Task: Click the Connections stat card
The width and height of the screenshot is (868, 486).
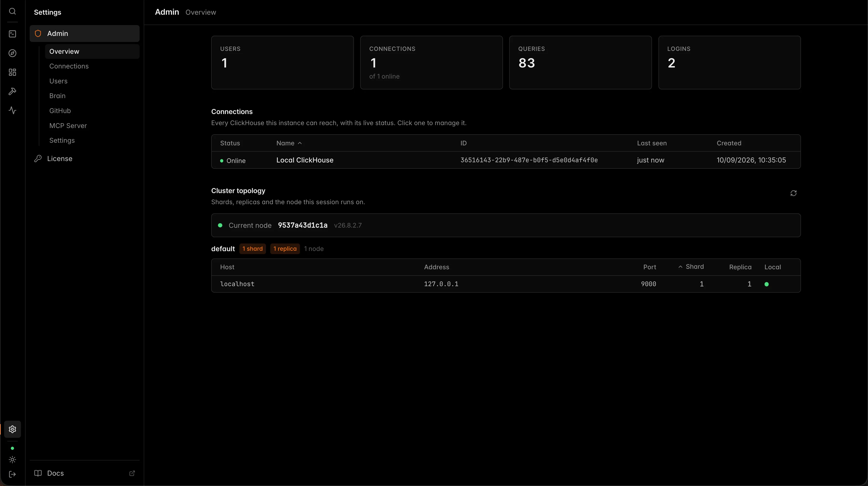Action: tap(431, 63)
